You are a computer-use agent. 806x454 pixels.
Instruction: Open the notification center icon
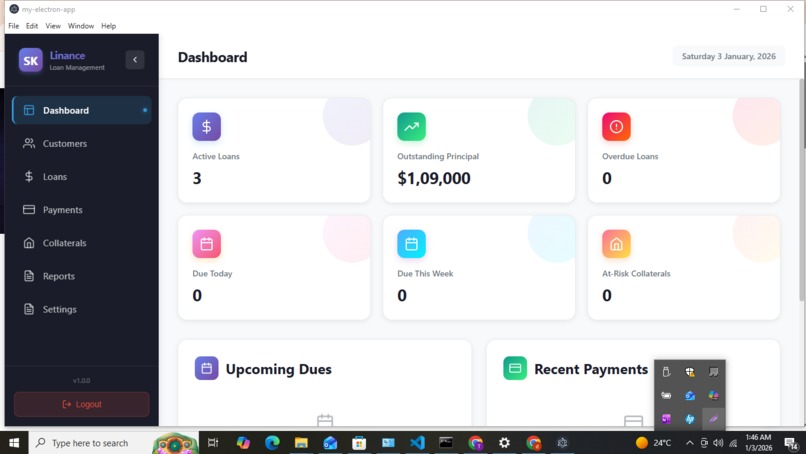[791, 443]
